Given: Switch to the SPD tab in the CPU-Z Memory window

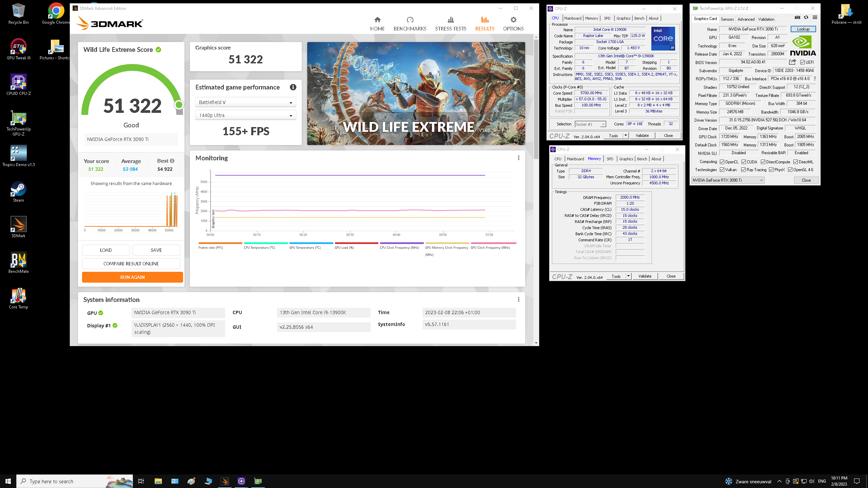Looking at the screenshot, I should [610, 159].
